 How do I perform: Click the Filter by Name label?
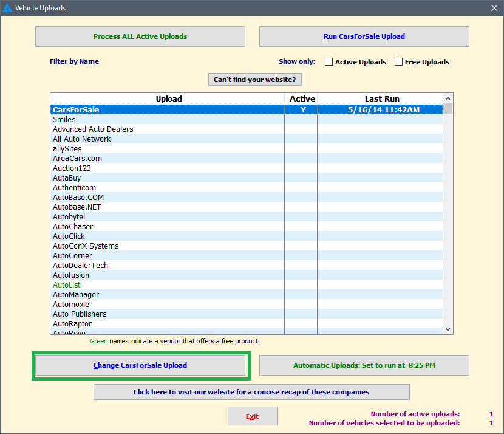[74, 61]
